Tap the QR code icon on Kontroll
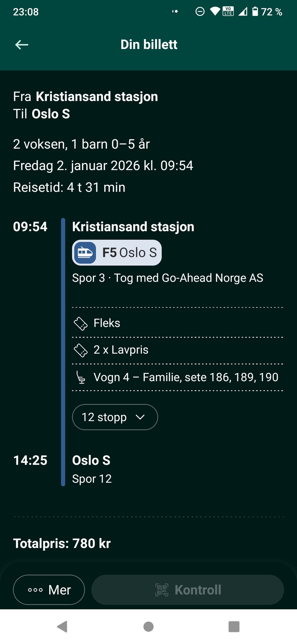Image resolution: width=297 pixels, height=644 pixels. point(162,590)
